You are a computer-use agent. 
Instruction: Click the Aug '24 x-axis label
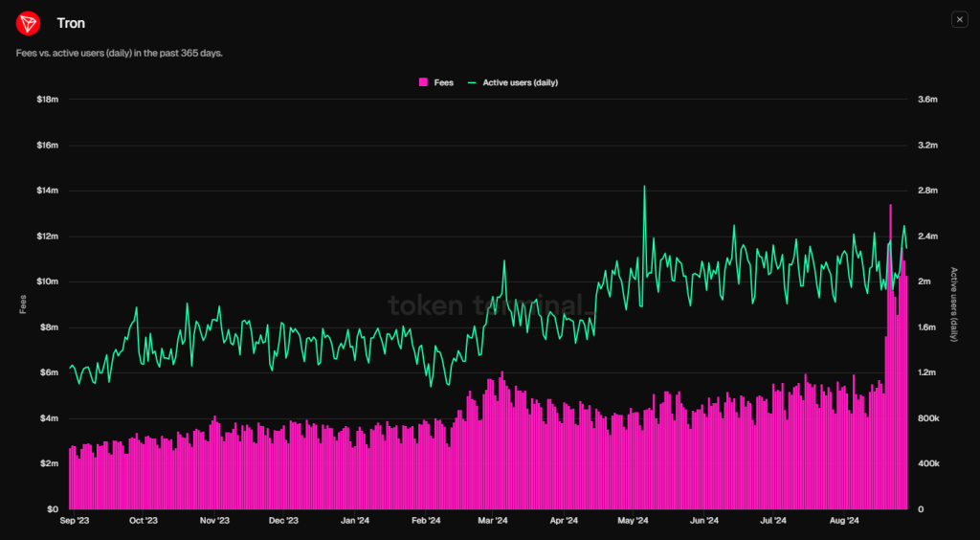coord(843,521)
